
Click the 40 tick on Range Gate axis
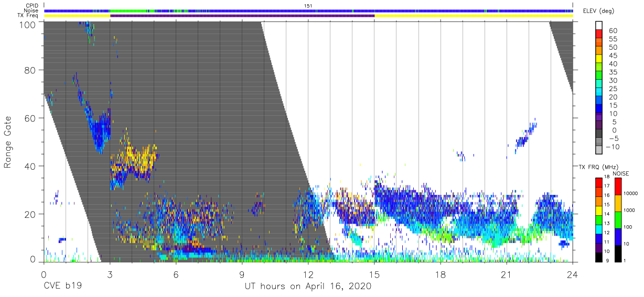30,166
